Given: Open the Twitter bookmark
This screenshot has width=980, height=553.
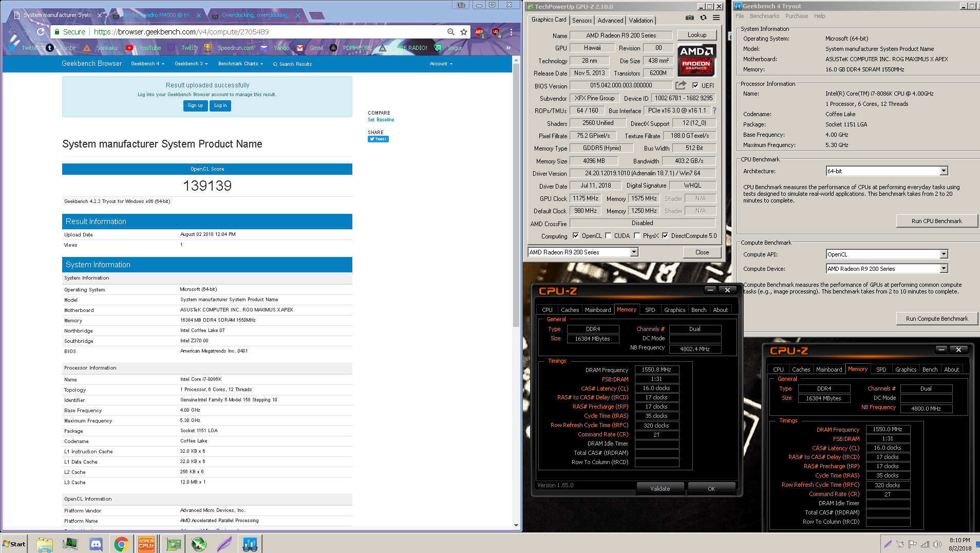Looking at the screenshot, I should (23, 48).
